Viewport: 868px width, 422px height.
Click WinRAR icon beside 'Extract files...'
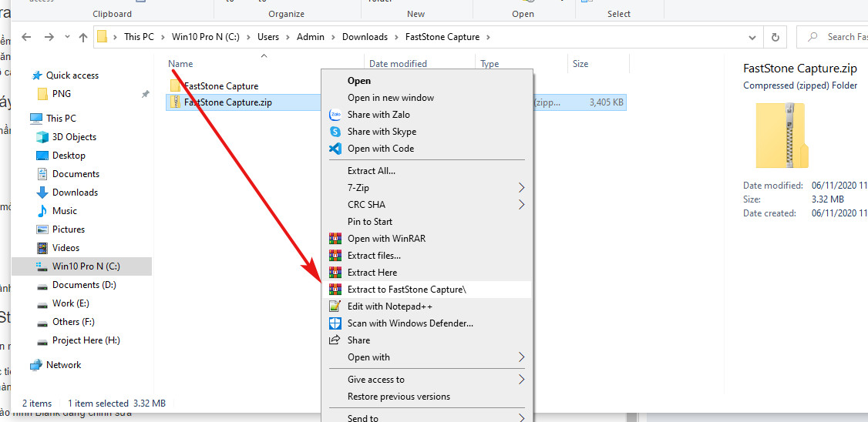pyautogui.click(x=335, y=256)
